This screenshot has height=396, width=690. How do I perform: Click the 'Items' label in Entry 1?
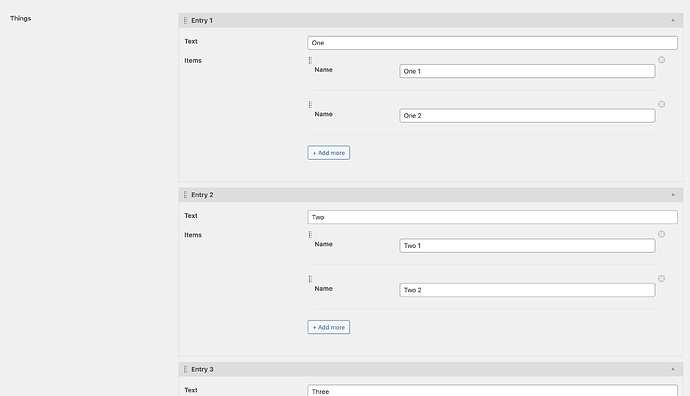click(193, 61)
